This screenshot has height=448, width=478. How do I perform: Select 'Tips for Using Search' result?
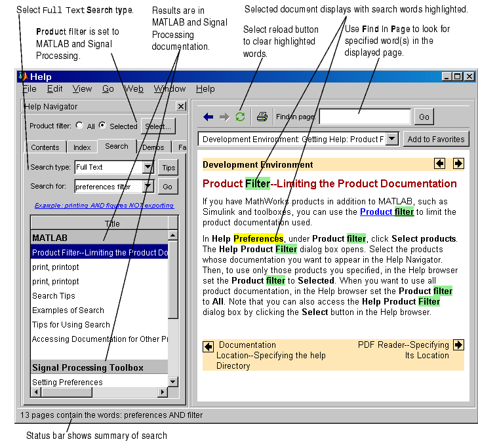pos(100,324)
